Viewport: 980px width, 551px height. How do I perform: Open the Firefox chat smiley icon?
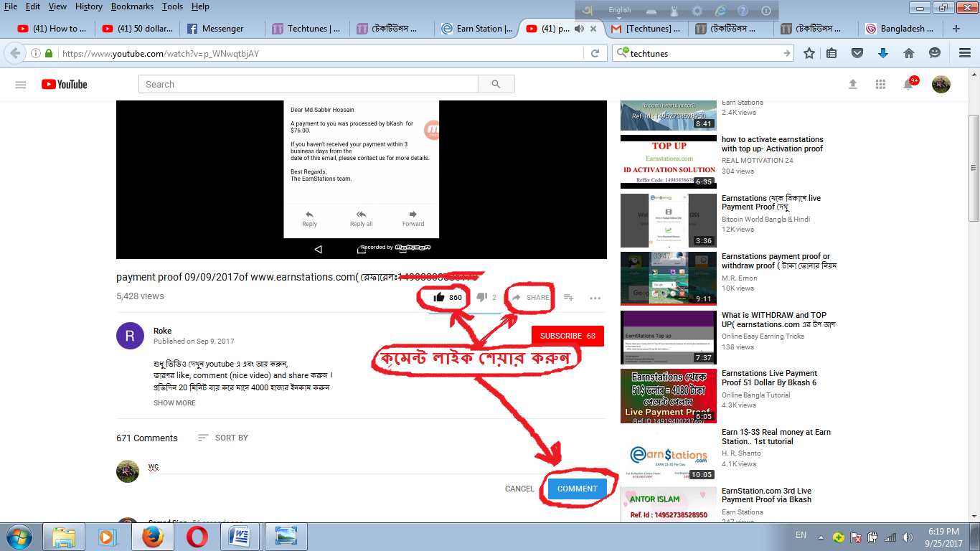pyautogui.click(x=935, y=53)
